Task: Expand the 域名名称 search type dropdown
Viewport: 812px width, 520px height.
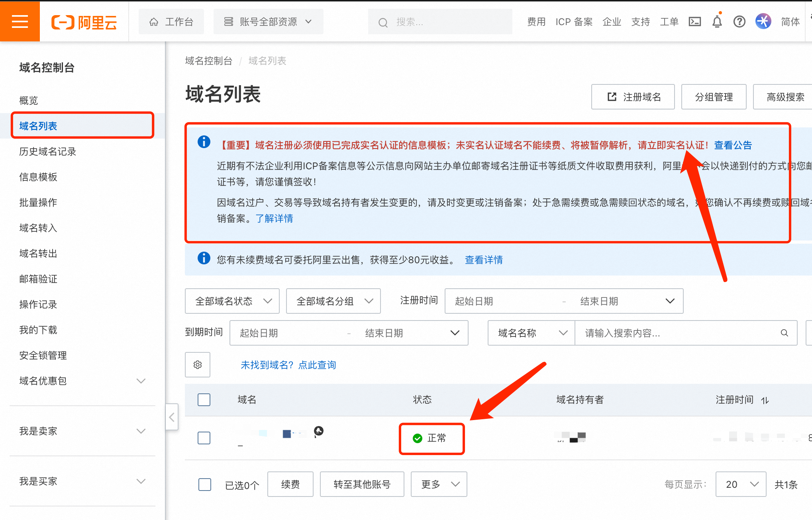Action: [532, 333]
